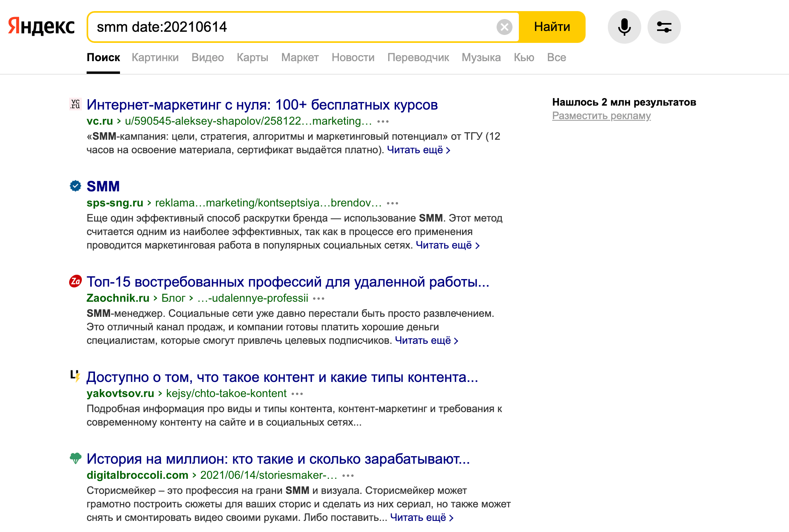Open search settings with the sliders icon
789x532 pixels.
pyautogui.click(x=664, y=27)
